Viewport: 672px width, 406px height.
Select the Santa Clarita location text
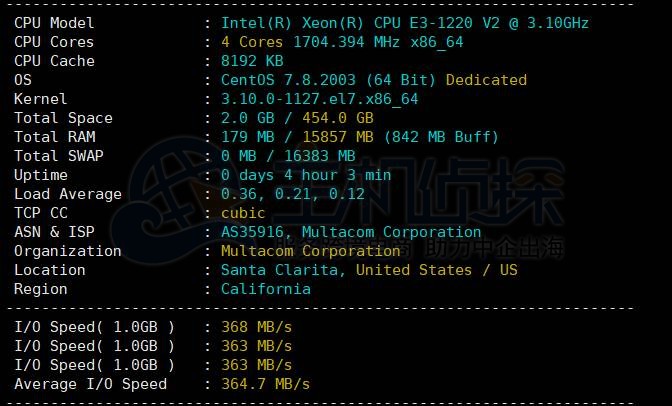coord(283,270)
